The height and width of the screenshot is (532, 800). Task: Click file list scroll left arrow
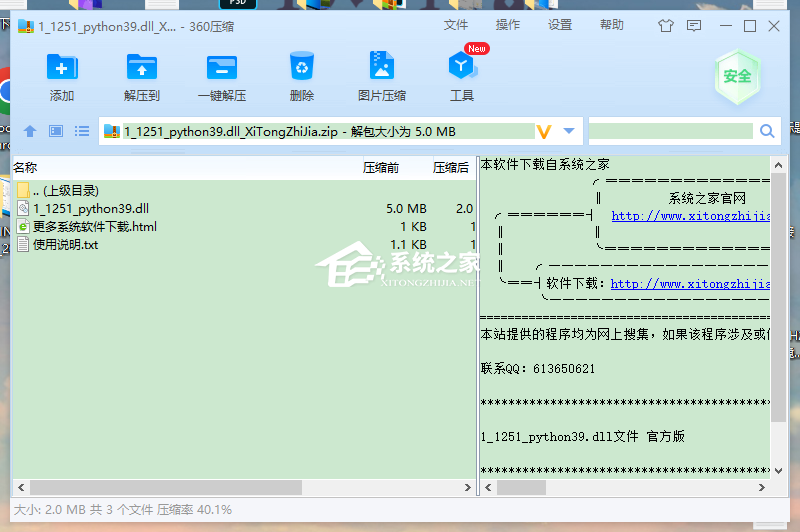point(21,488)
